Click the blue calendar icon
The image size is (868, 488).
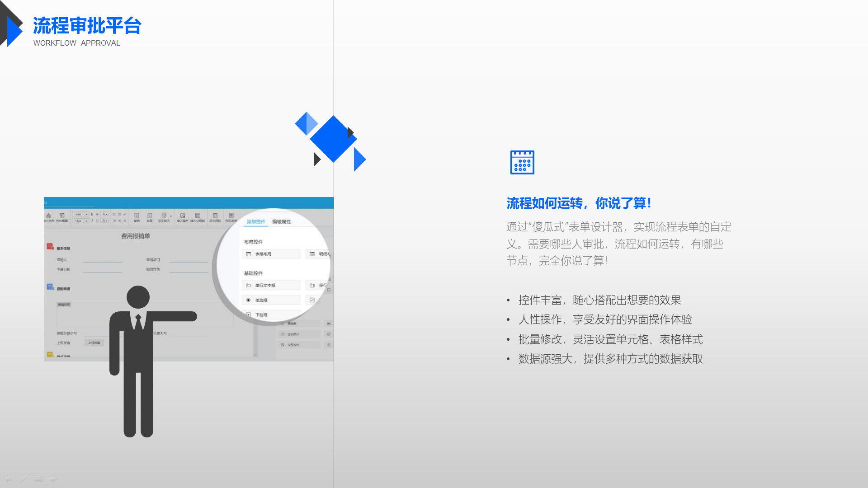pos(522,162)
